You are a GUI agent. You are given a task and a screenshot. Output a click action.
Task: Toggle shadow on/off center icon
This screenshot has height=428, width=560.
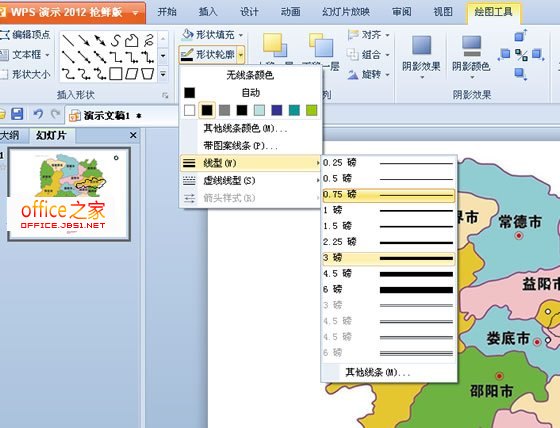[521, 55]
